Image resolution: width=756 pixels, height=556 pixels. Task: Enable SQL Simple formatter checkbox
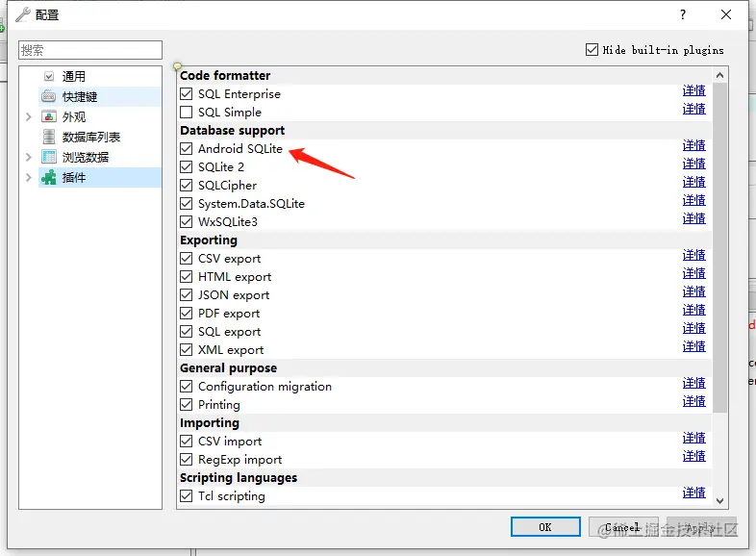coord(186,112)
